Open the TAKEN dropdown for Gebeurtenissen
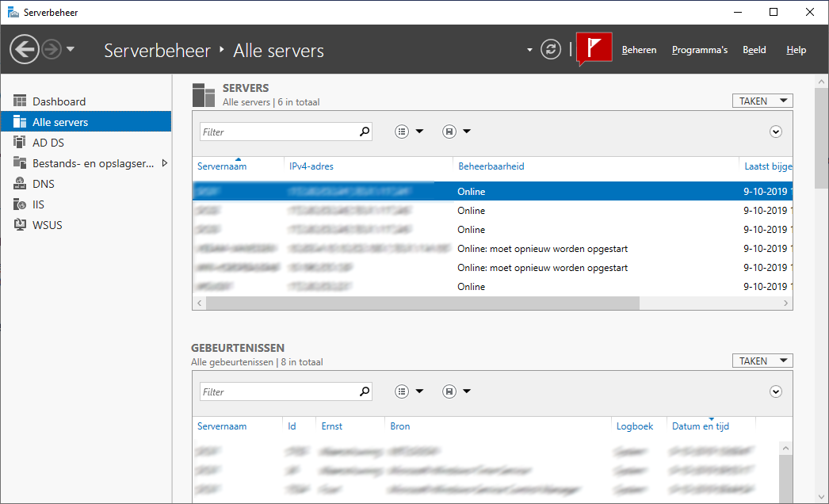829x504 pixels. [x=762, y=361]
